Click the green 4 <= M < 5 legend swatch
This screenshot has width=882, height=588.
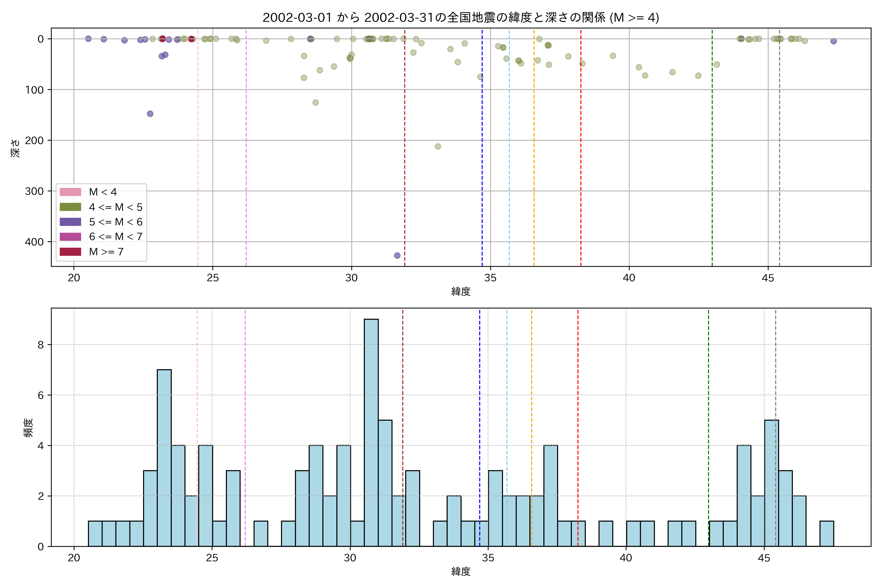pyautogui.click(x=70, y=207)
